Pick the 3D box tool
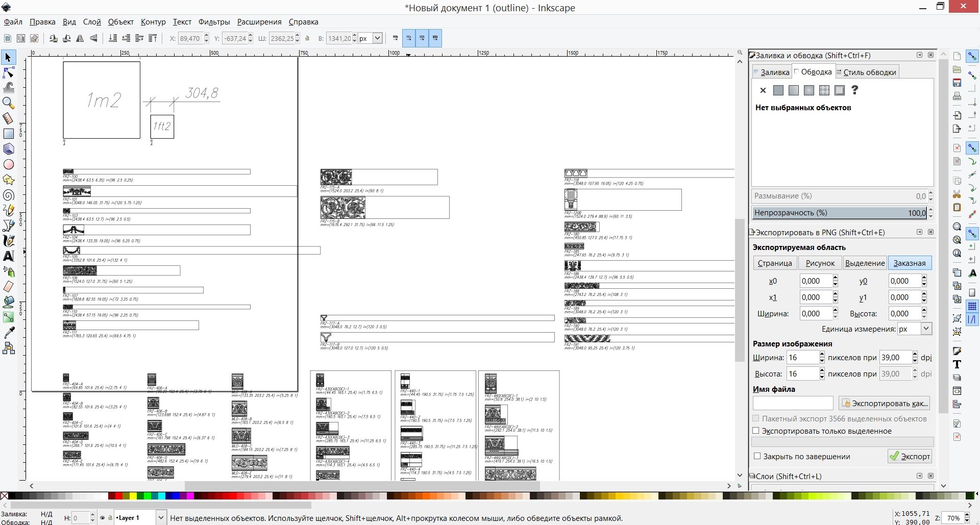The image size is (980, 525). 8,149
